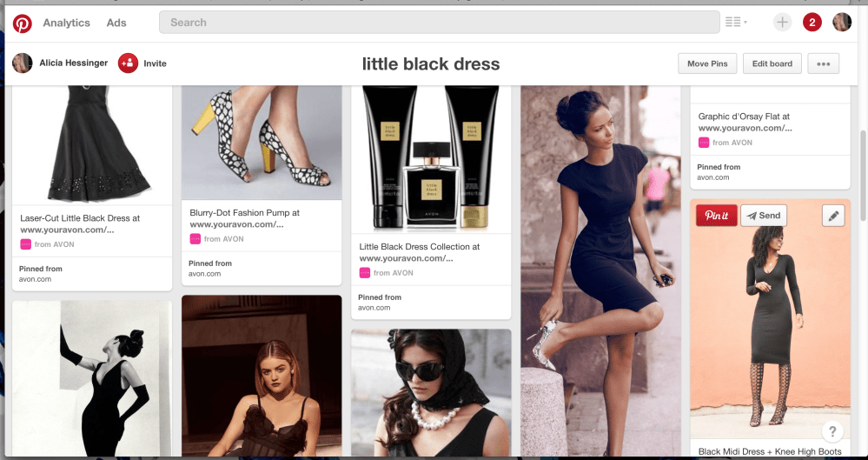
Task: Send the Black Midi Dress pin
Action: coord(764,216)
